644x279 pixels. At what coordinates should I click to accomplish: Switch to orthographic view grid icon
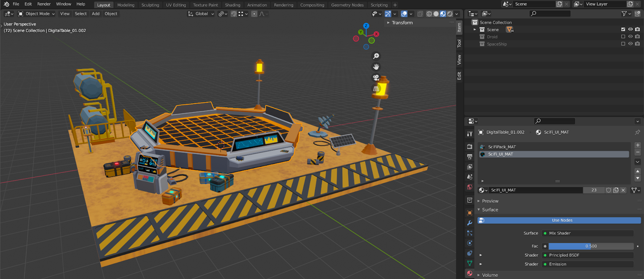376,89
